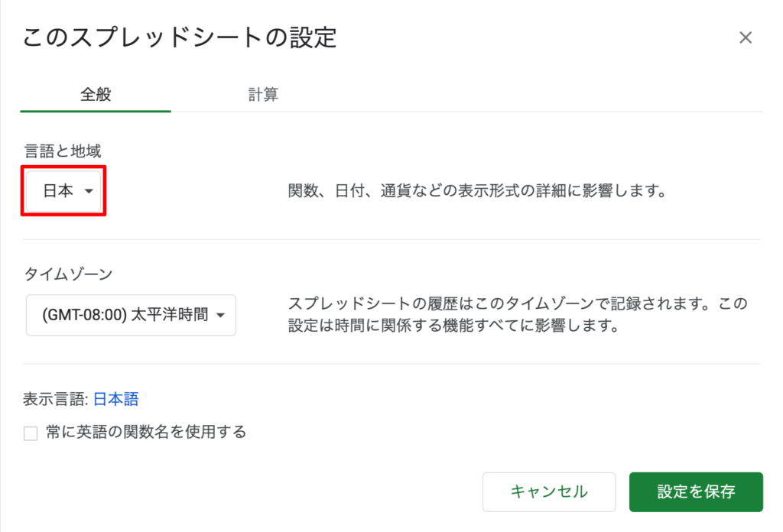Click the 表示言語 label text
This screenshot has height=532, width=783.
tap(56, 398)
